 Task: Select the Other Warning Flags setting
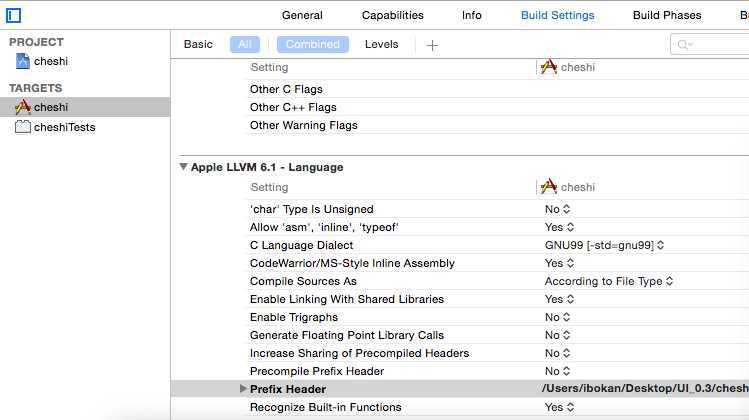pyautogui.click(x=304, y=125)
